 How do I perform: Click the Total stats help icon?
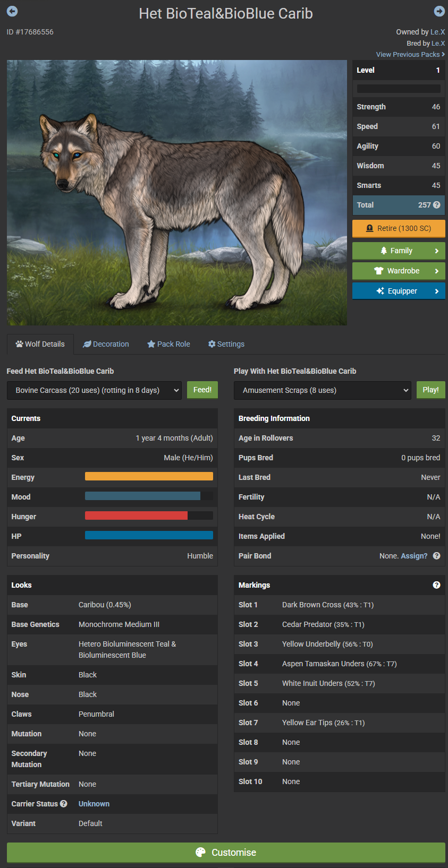pos(437,205)
